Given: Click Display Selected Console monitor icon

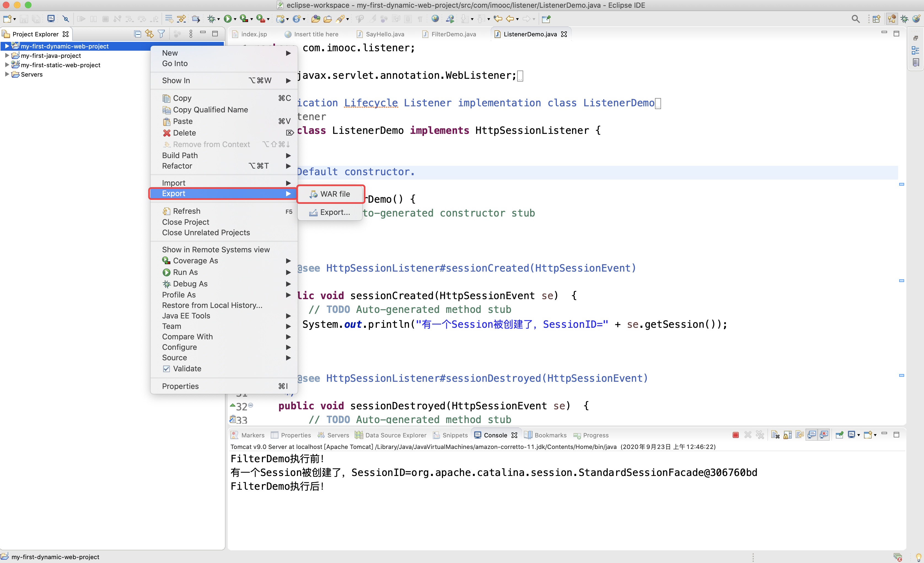Looking at the screenshot, I should pyautogui.click(x=851, y=435).
